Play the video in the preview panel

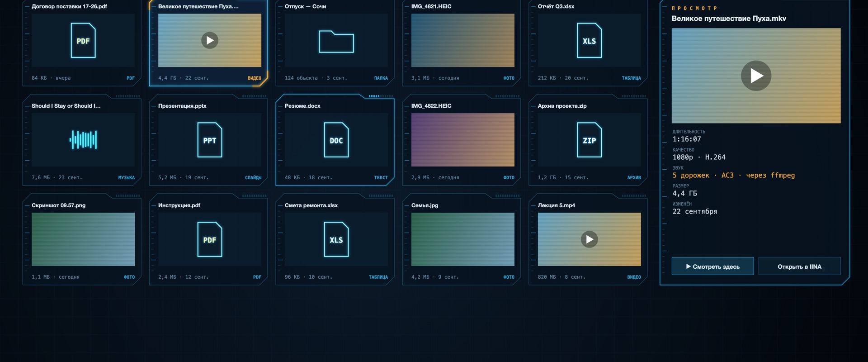pyautogui.click(x=756, y=76)
